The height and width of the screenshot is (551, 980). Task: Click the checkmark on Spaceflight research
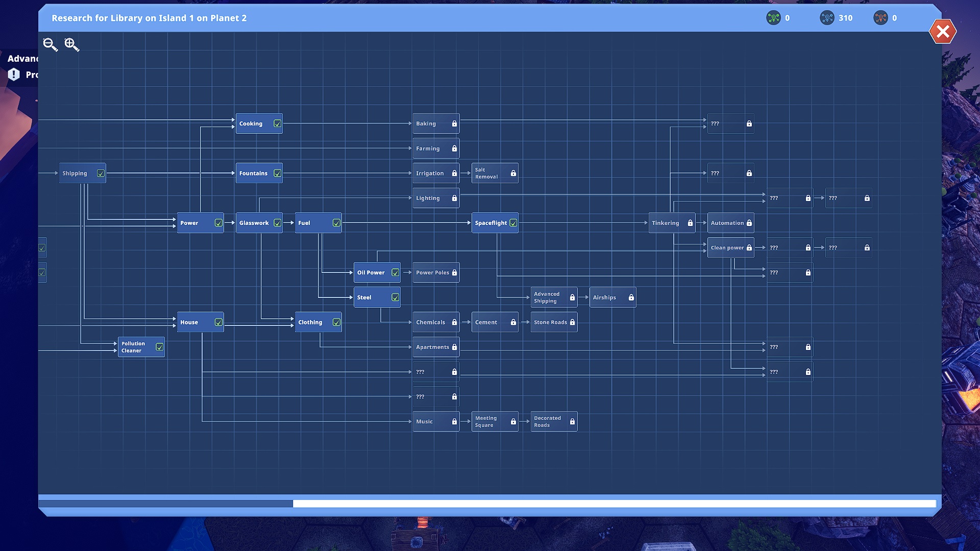pos(513,223)
